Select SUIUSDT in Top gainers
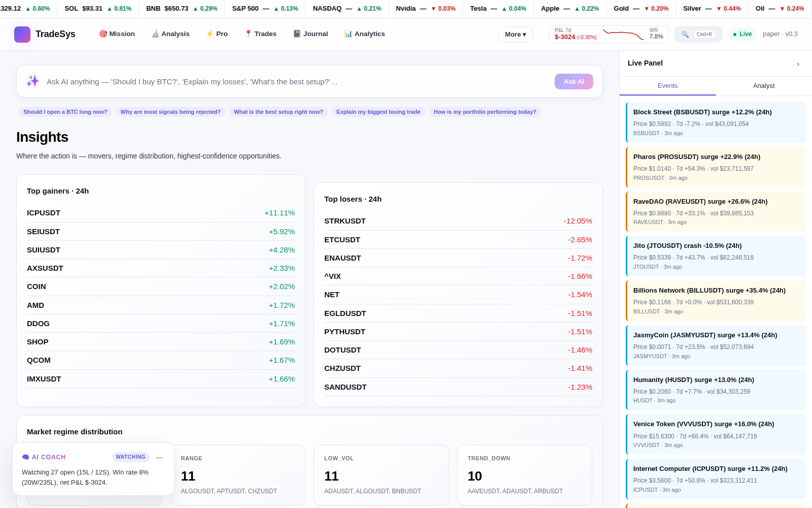 pos(161,250)
